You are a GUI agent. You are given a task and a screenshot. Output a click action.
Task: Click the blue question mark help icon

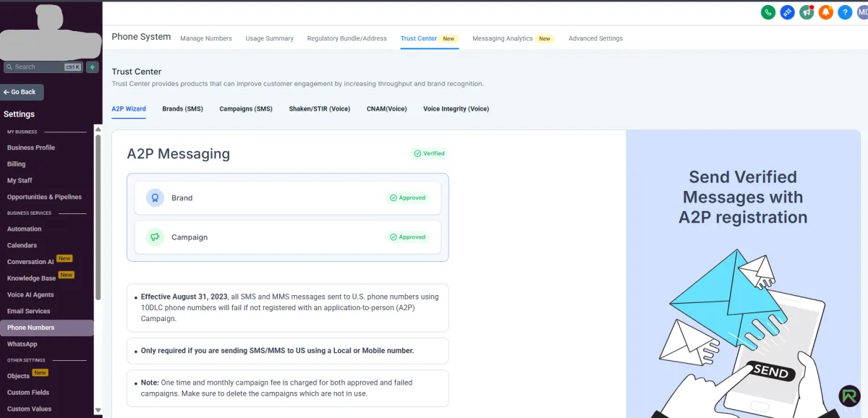coord(845,12)
